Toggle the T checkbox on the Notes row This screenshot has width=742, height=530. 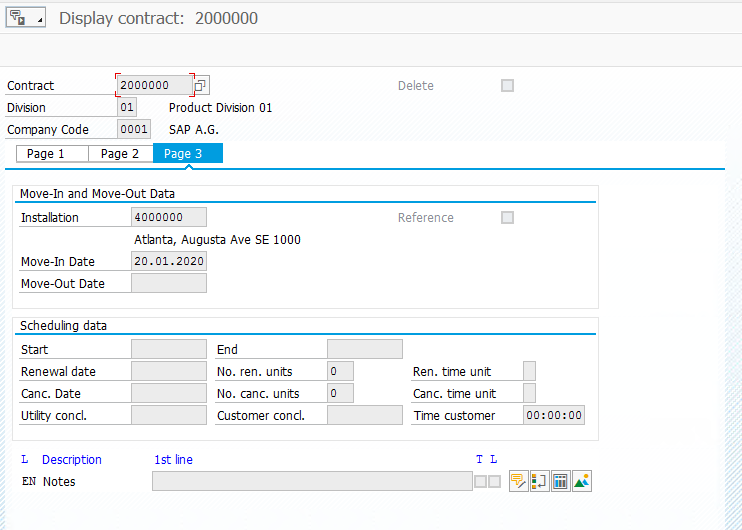[x=480, y=482]
